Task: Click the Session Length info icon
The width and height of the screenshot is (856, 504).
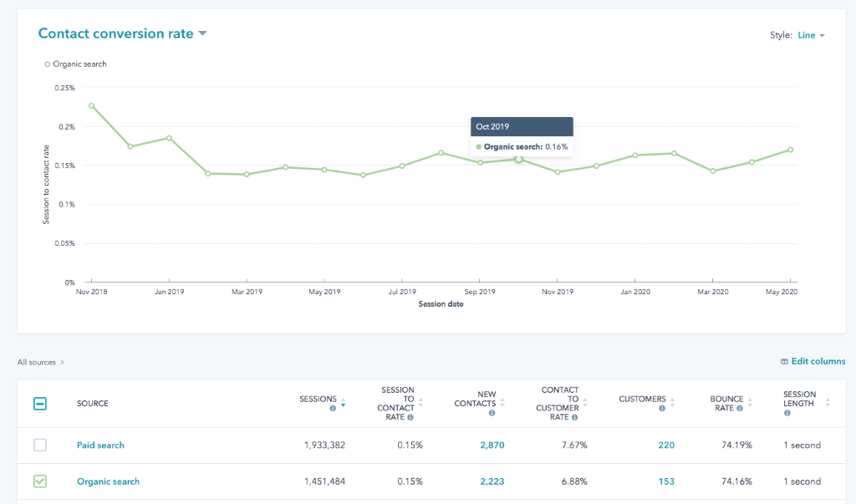Action: click(x=787, y=413)
